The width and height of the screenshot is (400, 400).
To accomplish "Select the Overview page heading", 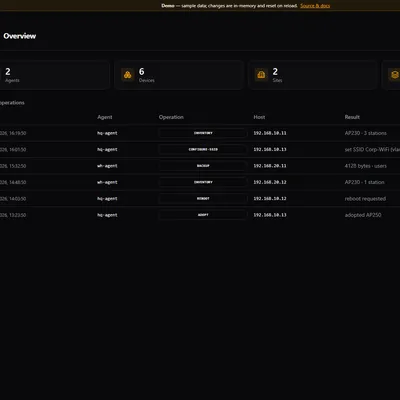I will click(20, 36).
